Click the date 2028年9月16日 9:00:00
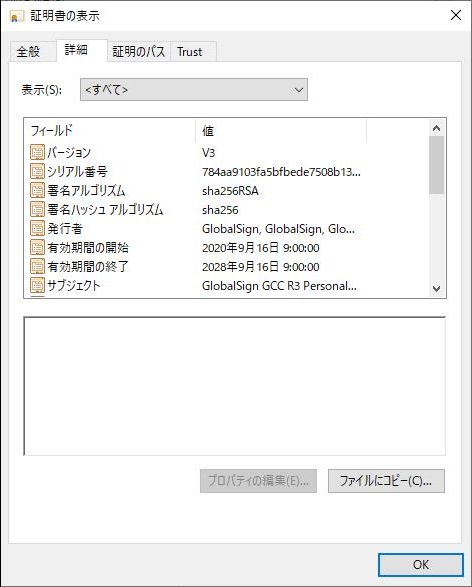472x587 pixels. pyautogui.click(x=261, y=267)
